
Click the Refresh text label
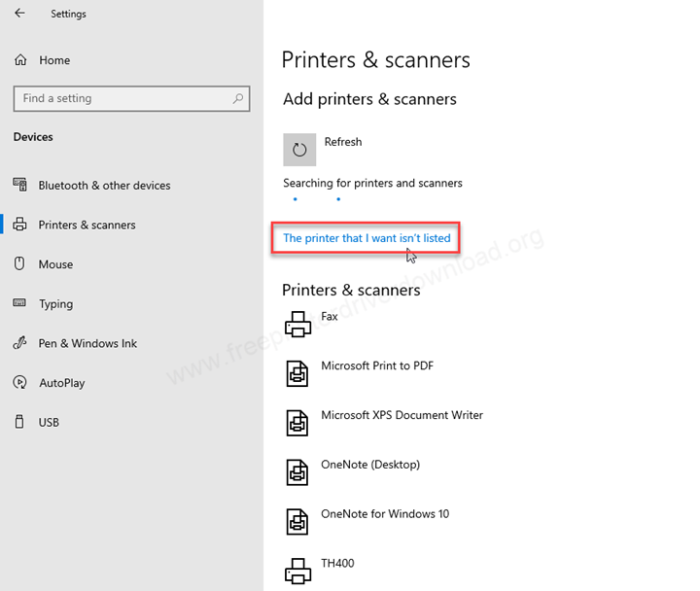click(x=342, y=142)
